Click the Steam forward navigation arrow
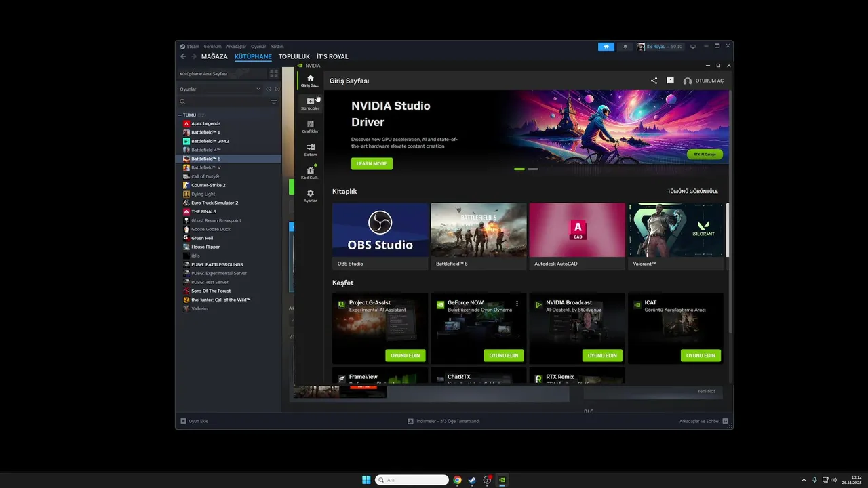This screenshot has height=488, width=868. coord(193,57)
